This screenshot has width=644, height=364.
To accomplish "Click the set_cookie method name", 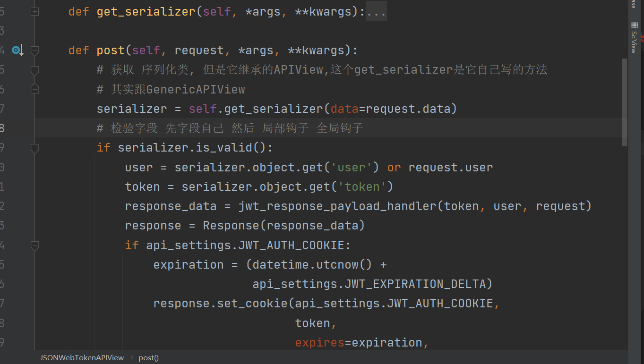I will [x=252, y=304].
